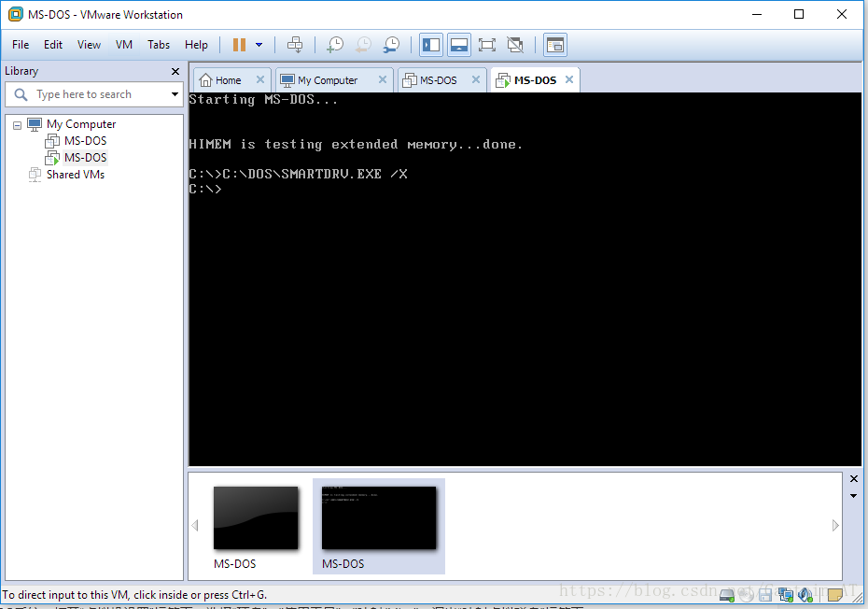This screenshot has height=609, width=868.
Task: Switch to the inactive MS-DOS tab
Action: click(x=438, y=80)
